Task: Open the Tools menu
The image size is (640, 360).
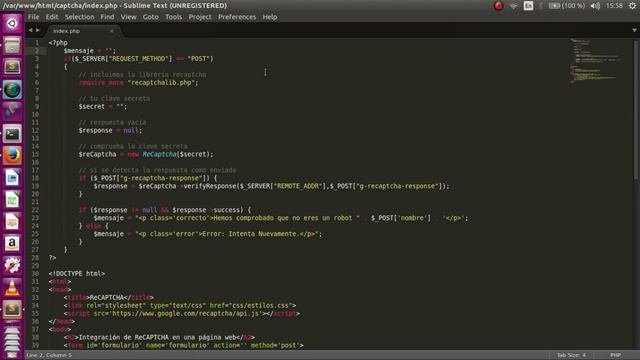Action: point(173,17)
